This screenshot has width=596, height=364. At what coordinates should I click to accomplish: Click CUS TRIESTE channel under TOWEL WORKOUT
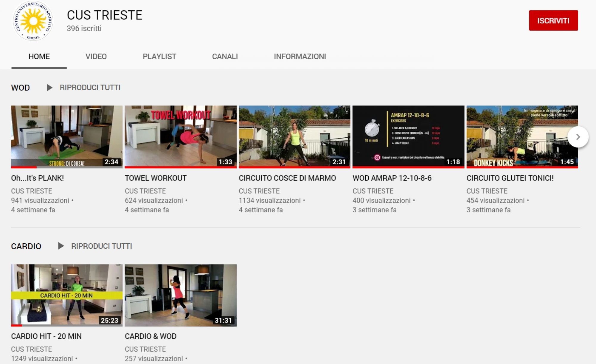pos(145,191)
